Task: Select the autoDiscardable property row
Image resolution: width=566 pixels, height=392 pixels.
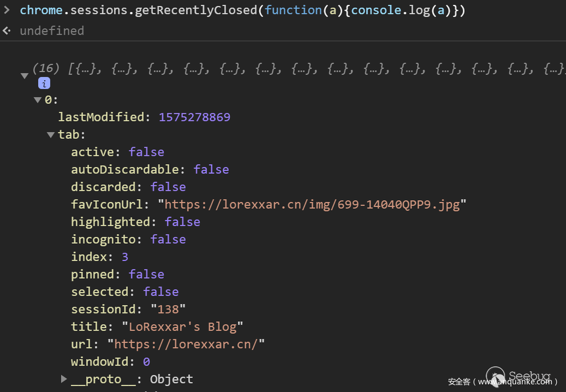Action: point(149,170)
